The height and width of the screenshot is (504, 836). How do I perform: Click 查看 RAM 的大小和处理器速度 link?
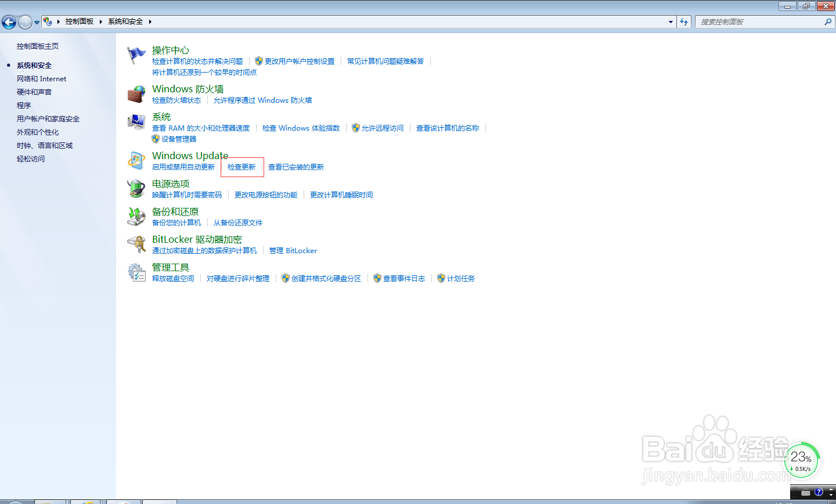[201, 128]
